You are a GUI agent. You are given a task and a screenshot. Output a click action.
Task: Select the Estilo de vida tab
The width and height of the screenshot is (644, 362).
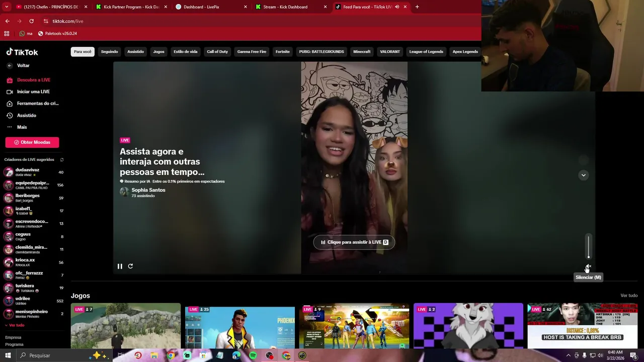pos(186,52)
